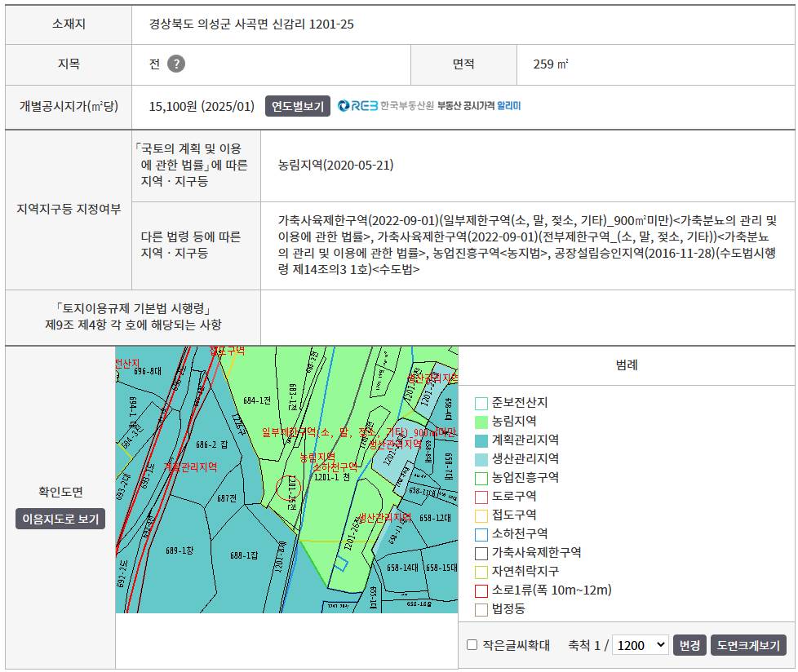
Task: Enable the 작은글씨확대 checkbox
Action: pyautogui.click(x=472, y=644)
